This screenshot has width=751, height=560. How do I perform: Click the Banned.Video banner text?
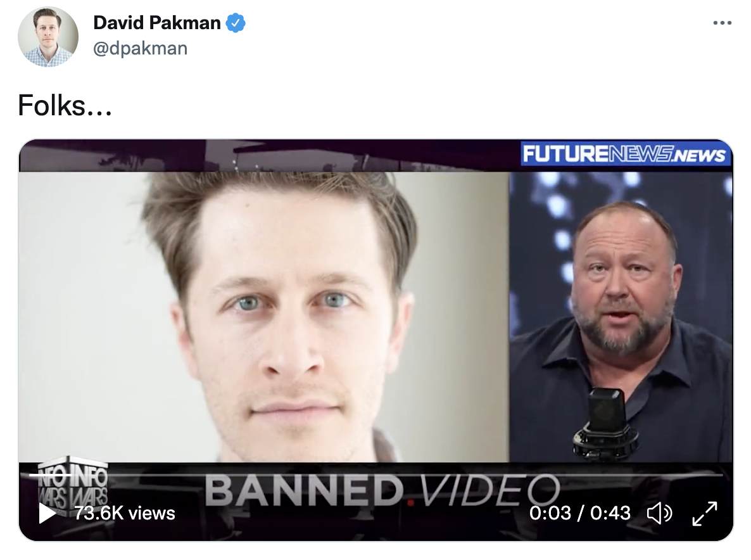pos(382,490)
